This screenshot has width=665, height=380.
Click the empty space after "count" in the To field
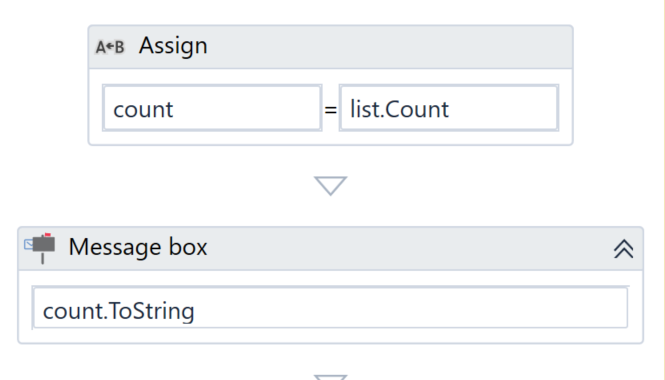point(246,108)
